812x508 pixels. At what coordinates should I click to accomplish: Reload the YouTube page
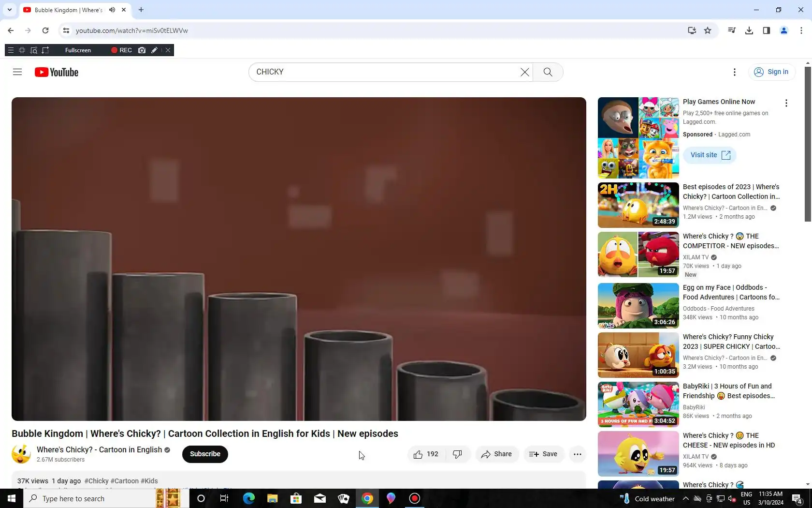(x=45, y=30)
